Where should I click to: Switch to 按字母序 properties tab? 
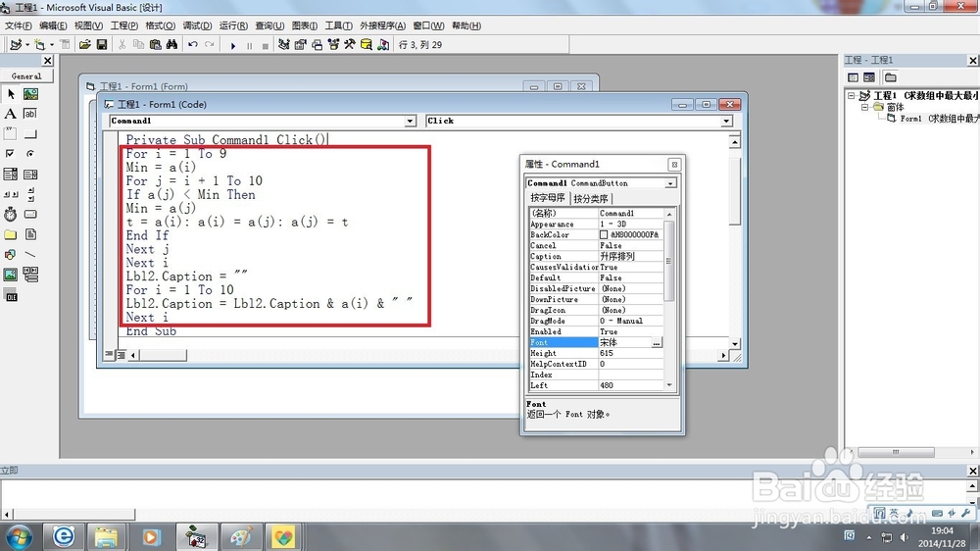point(548,198)
